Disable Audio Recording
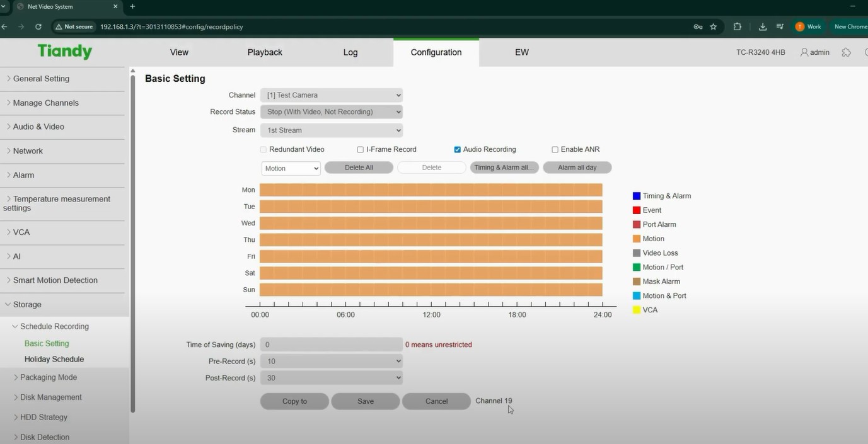Image resolution: width=868 pixels, height=444 pixels. click(x=458, y=149)
